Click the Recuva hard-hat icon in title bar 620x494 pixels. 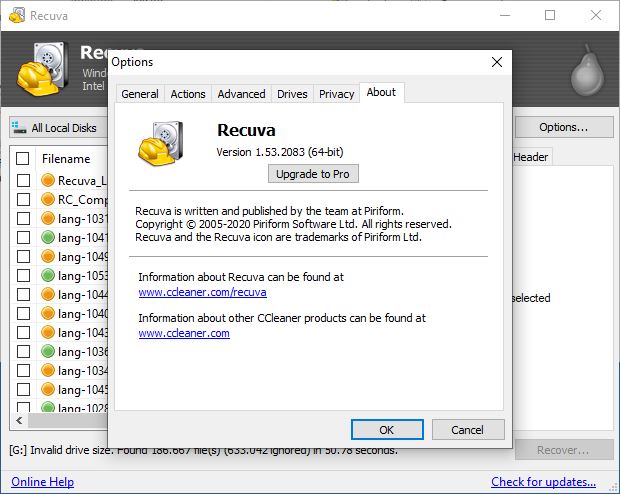pyautogui.click(x=17, y=15)
